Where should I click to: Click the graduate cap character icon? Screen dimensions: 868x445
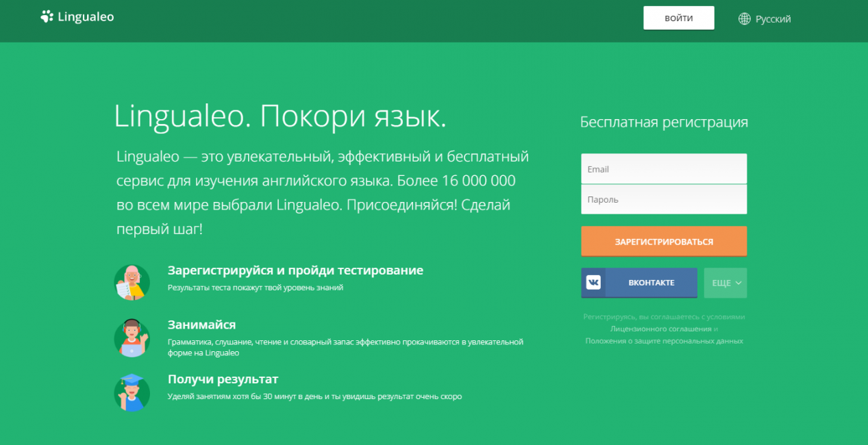click(x=132, y=392)
